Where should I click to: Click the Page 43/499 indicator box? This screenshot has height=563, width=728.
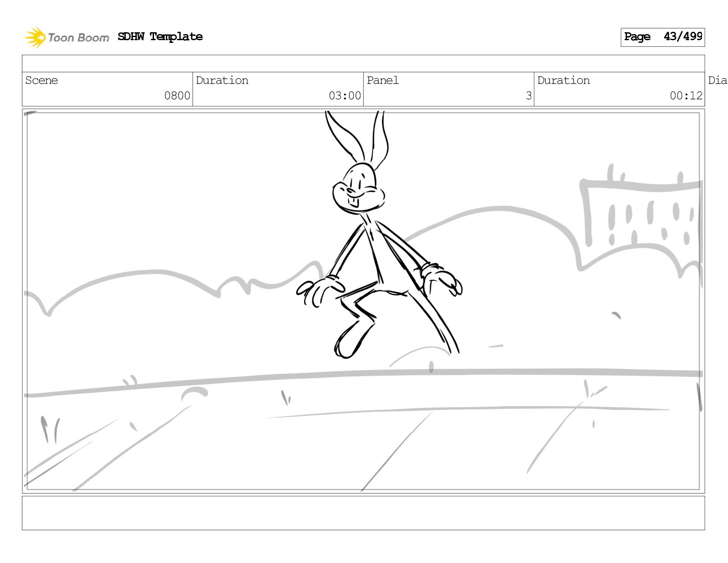point(662,37)
